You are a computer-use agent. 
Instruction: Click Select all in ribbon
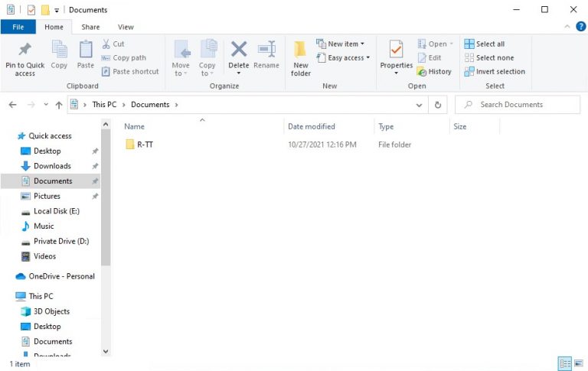click(x=484, y=44)
